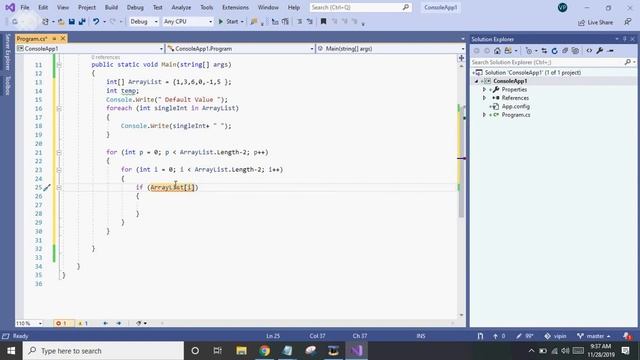Open the ConsoleApp1 project navigation dropdown
The width and height of the screenshot is (640, 360).
click(90, 49)
